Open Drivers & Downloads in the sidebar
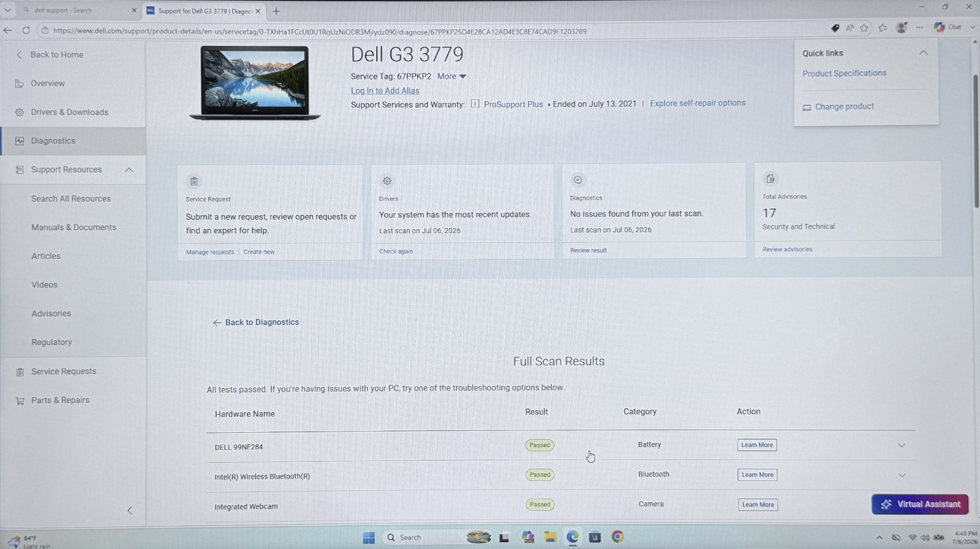The image size is (980, 549). [69, 112]
